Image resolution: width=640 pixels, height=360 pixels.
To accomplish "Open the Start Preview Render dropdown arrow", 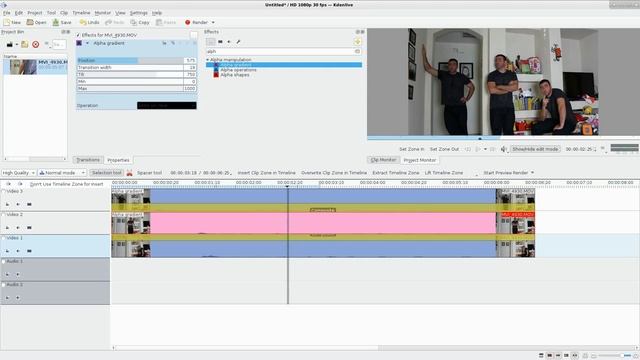I will click(532, 173).
